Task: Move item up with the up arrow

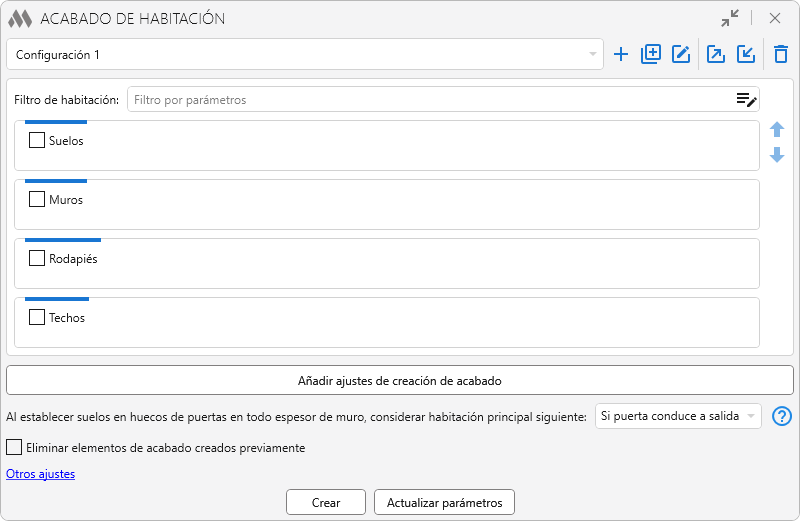Action: (x=777, y=130)
